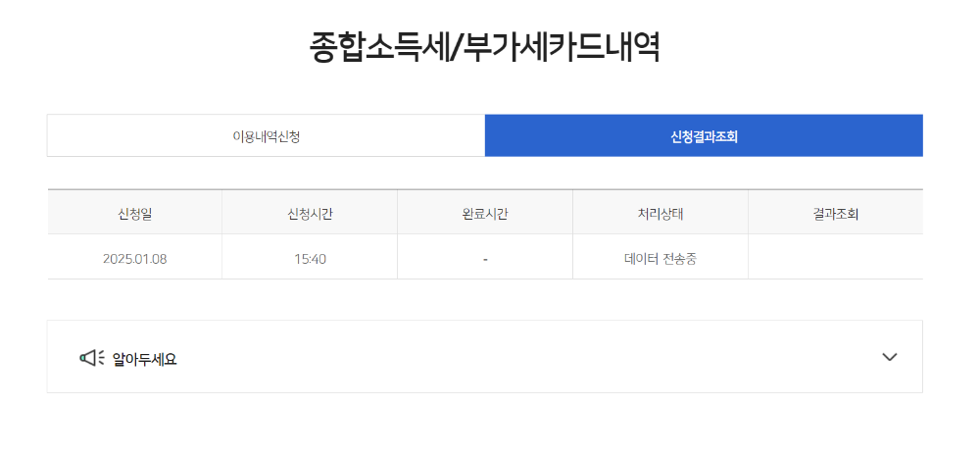Viewport: 980px width, 457px height.
Task: Click the 처리상태 column header
Action: tap(660, 214)
